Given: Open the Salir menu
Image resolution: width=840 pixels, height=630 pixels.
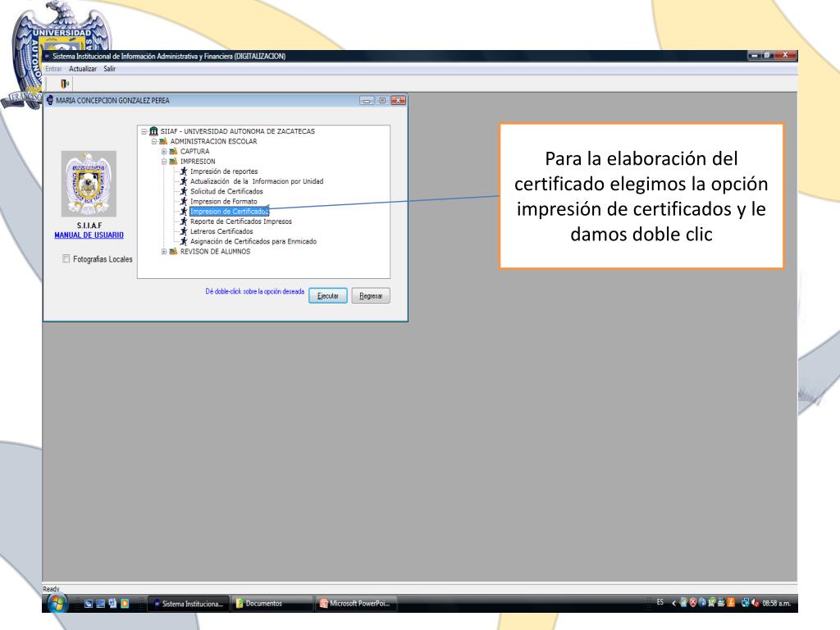Looking at the screenshot, I should coord(109,69).
